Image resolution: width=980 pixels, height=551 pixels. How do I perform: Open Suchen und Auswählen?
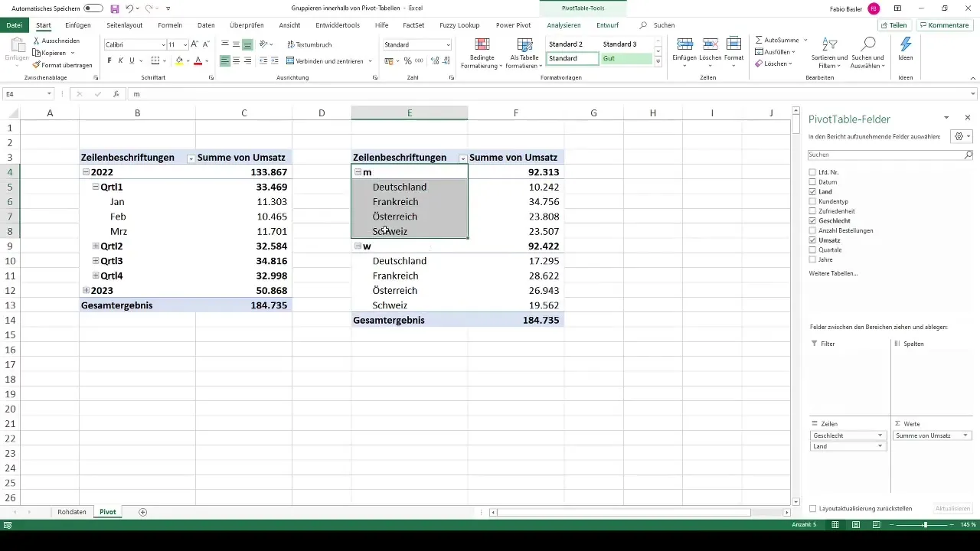coord(867,53)
